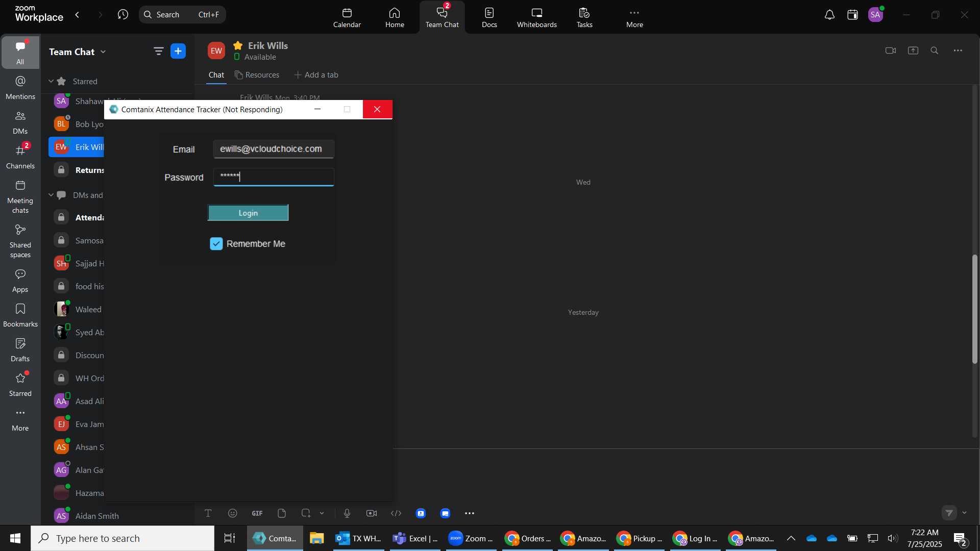
Task: Open screenshot capture tool icon
Action: point(306,513)
